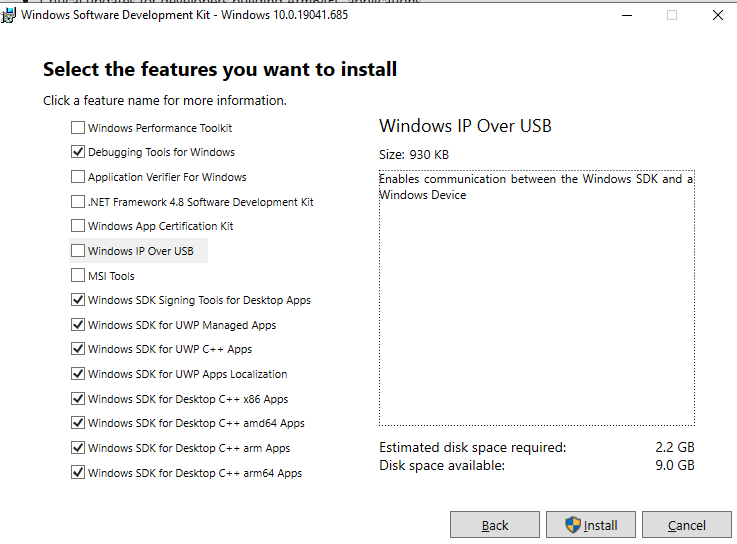Click the Back button
This screenshot has width=737, height=544.
(x=494, y=525)
